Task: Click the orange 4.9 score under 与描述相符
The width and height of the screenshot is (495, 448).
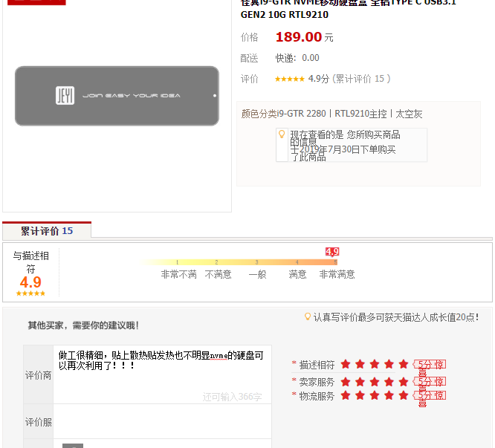Action: pos(30,282)
